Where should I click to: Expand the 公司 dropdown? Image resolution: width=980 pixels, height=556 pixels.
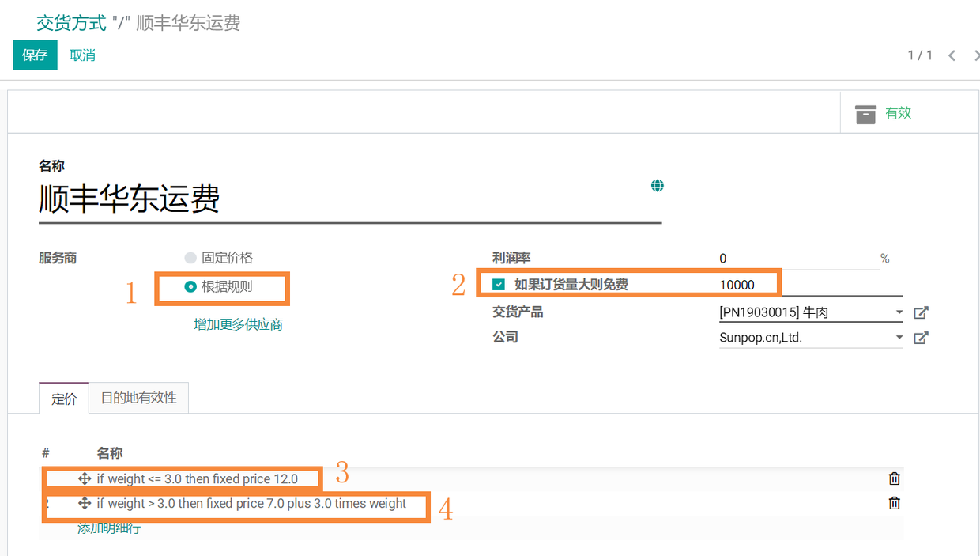[899, 338]
